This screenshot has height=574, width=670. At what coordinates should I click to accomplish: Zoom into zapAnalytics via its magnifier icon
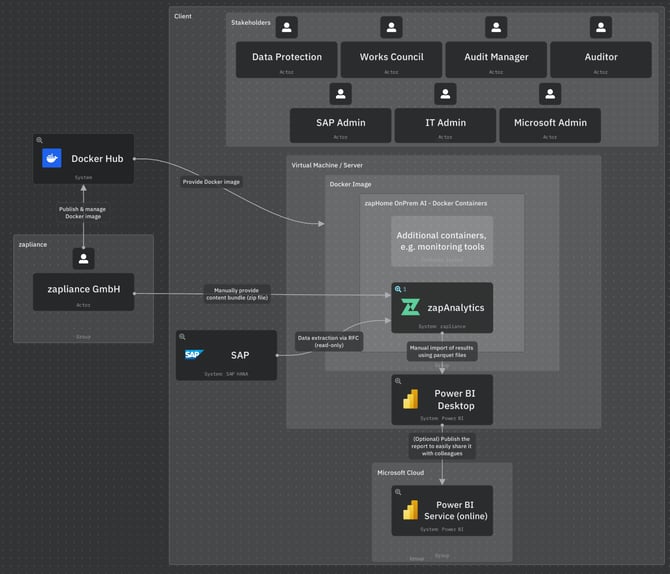[x=398, y=288]
